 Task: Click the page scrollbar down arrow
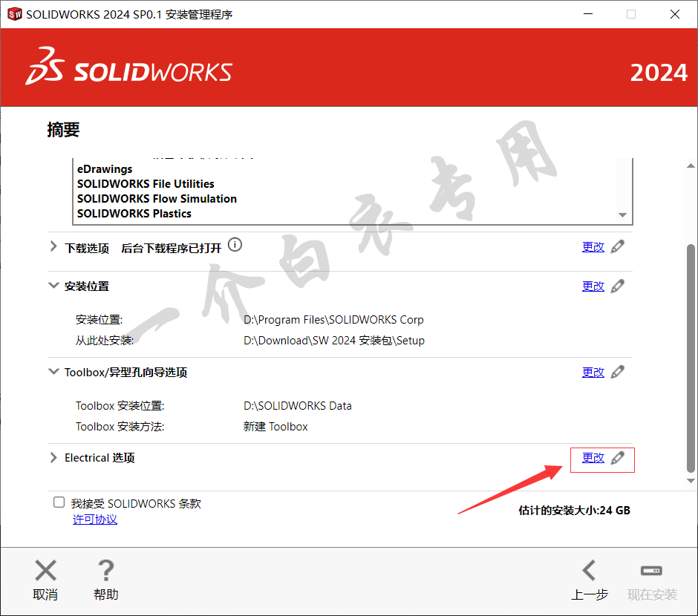[x=691, y=481]
